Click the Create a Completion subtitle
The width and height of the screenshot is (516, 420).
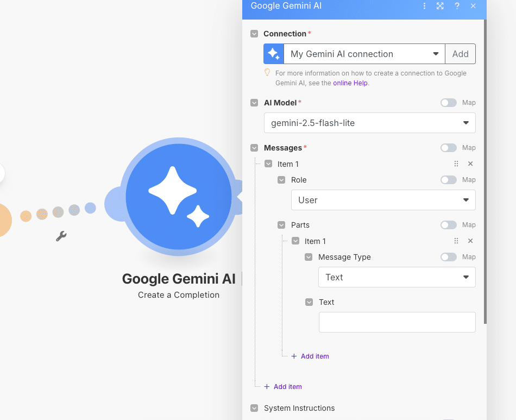point(179,295)
